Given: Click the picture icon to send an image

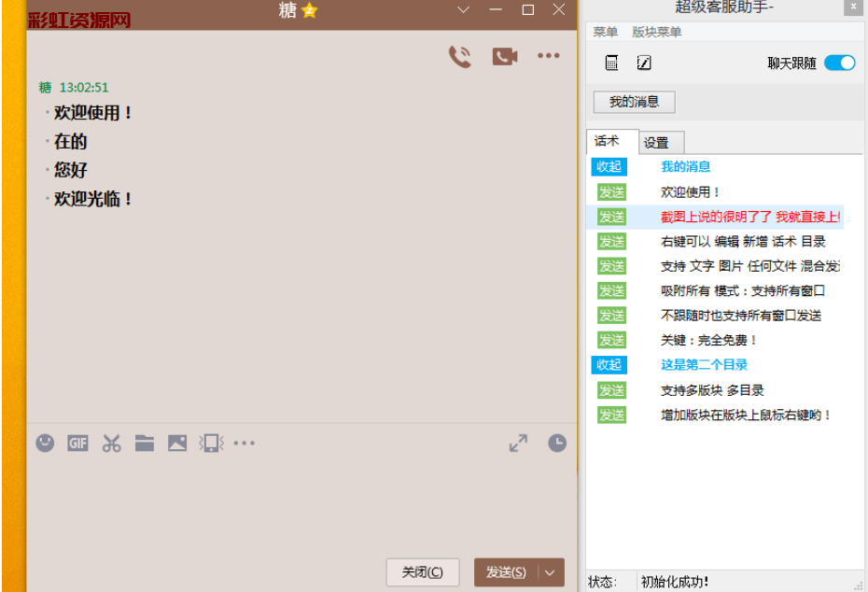Looking at the screenshot, I should (177, 444).
